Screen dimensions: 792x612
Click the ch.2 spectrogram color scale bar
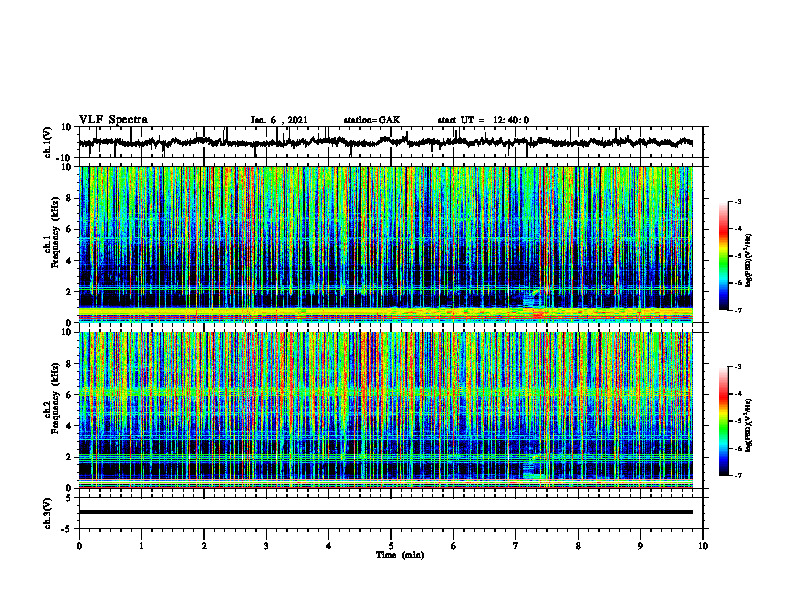(x=724, y=421)
